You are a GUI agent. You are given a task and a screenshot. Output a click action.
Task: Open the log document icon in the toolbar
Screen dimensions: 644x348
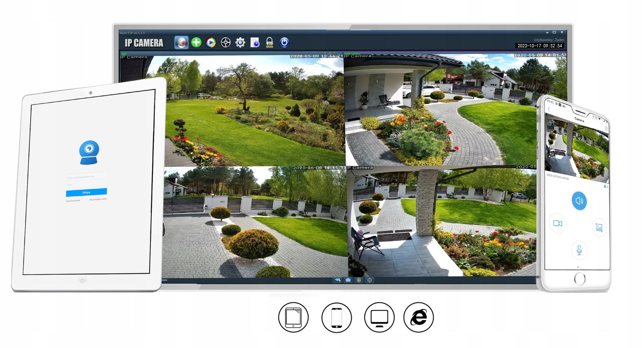[x=255, y=43]
